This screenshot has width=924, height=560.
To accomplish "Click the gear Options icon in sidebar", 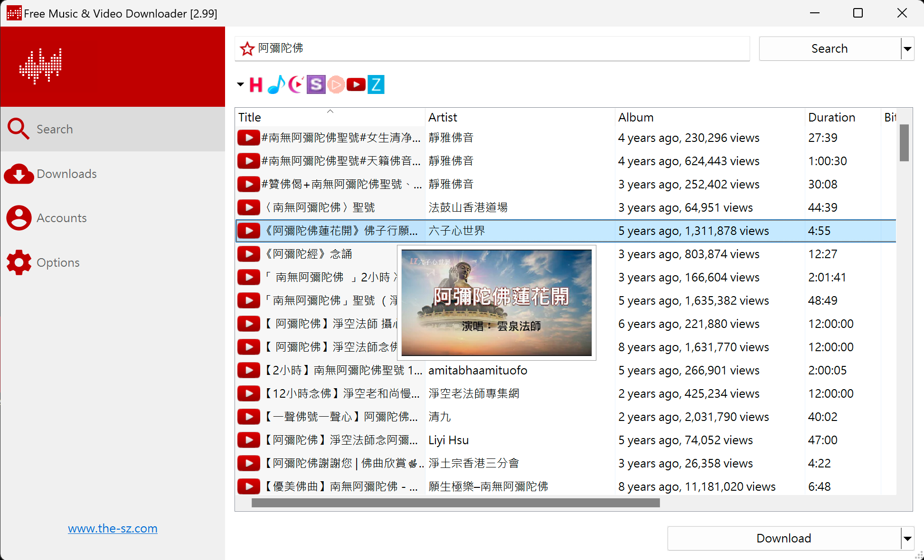I will (x=19, y=262).
